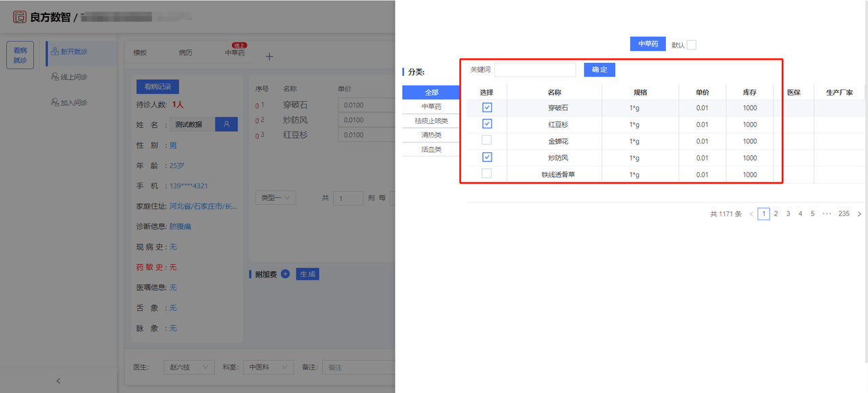868x393 pixels.
Task: Go to page 235
Action: coord(844,214)
